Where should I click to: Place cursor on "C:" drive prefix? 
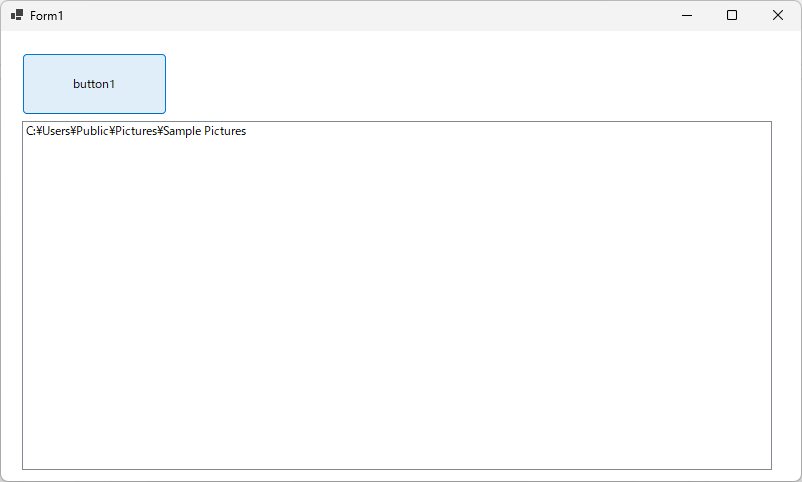point(30,131)
